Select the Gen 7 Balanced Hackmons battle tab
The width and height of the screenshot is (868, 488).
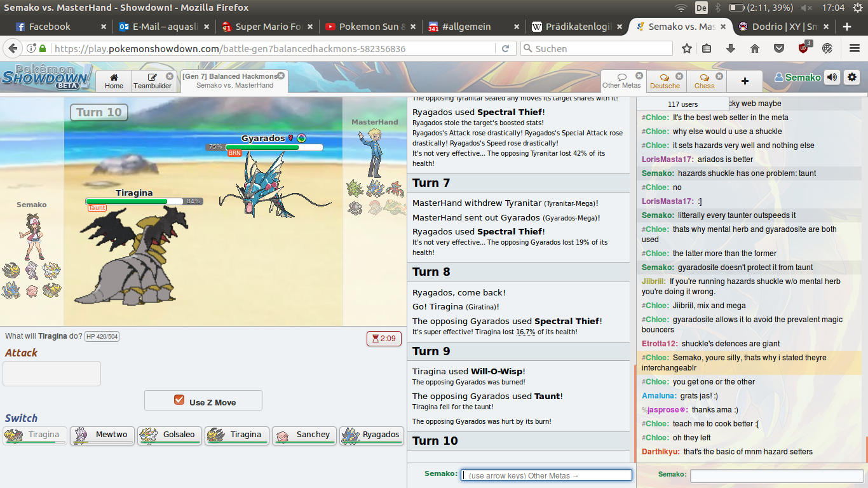click(234, 81)
